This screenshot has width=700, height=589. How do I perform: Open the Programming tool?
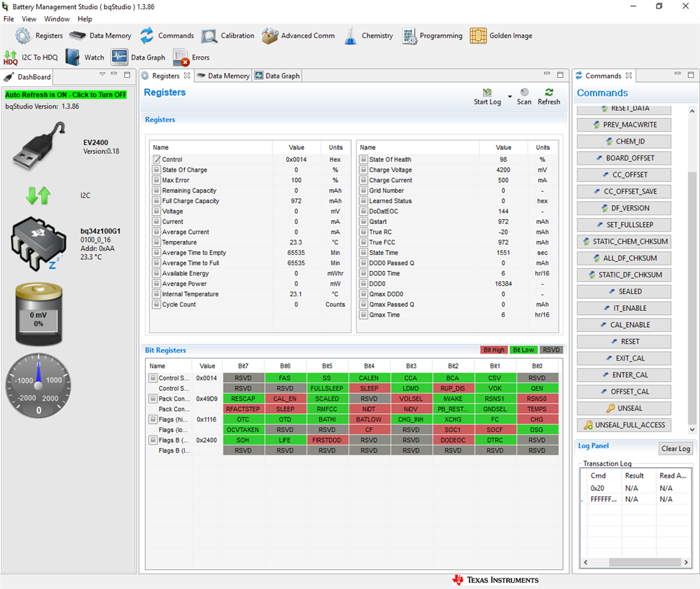point(432,36)
